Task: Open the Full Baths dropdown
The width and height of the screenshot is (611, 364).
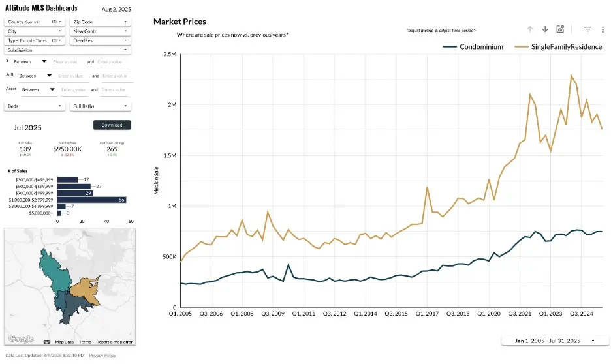Action: (100, 106)
